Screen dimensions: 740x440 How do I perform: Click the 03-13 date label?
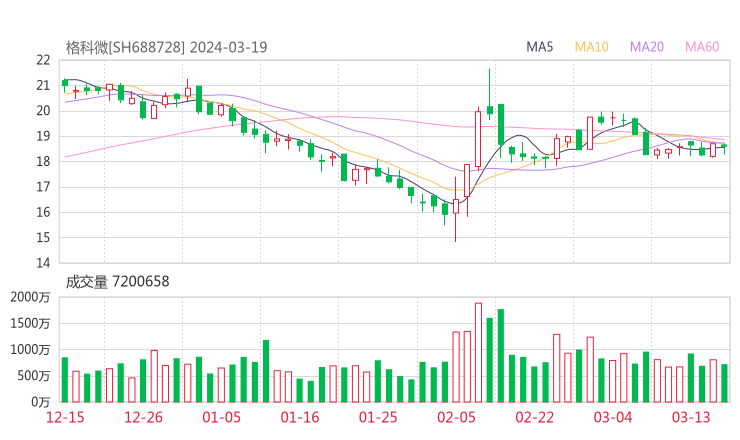coord(691,417)
